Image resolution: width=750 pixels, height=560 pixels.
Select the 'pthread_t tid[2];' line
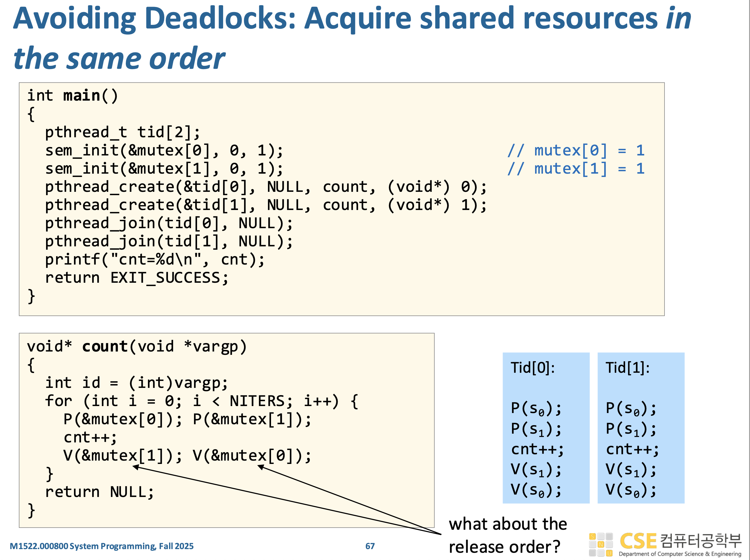tap(123, 132)
